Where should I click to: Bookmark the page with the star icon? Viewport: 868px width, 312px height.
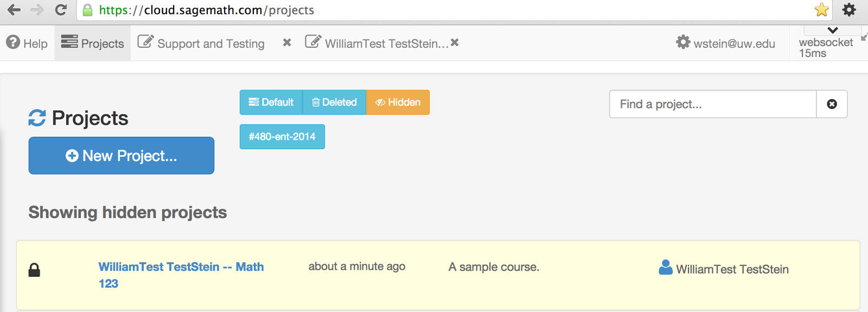pyautogui.click(x=821, y=10)
